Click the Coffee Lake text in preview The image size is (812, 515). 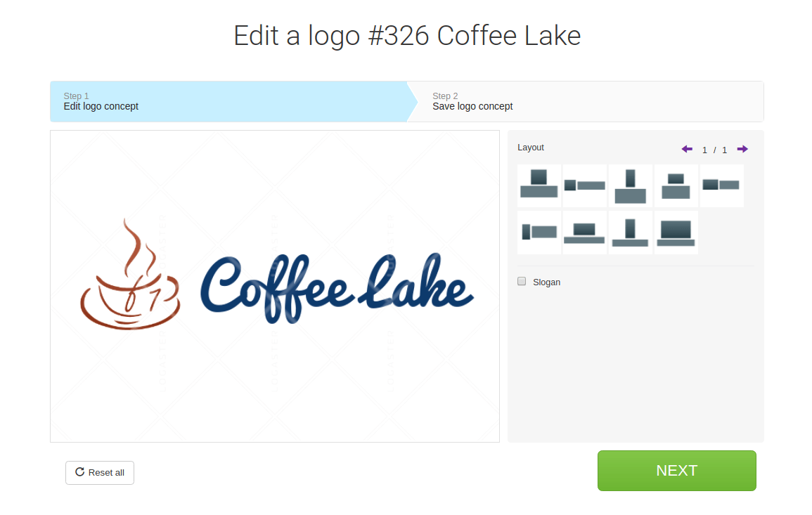pos(337,288)
